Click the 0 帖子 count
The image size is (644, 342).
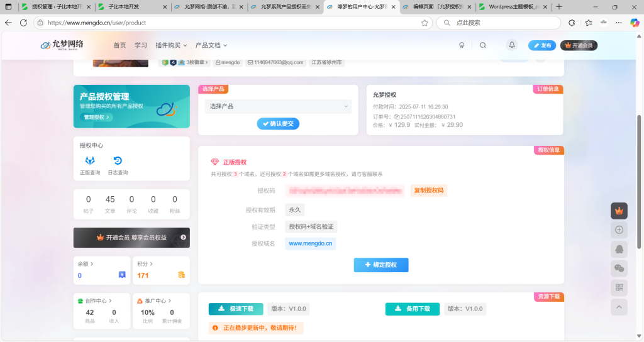click(88, 204)
